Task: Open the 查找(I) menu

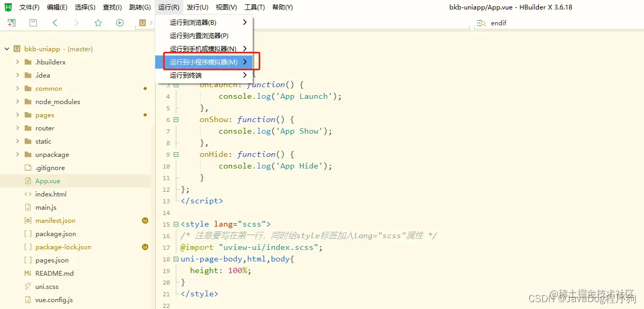Action: pos(112,7)
